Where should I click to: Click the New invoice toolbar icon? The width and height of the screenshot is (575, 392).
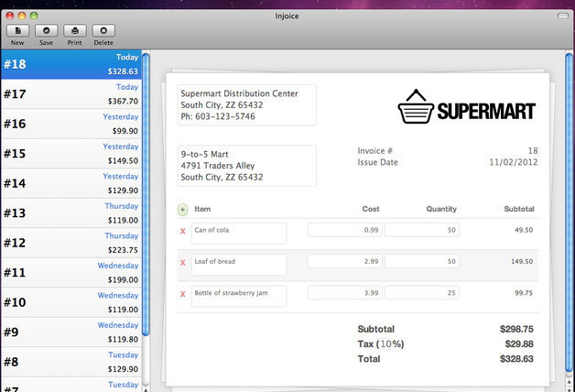pos(17,31)
